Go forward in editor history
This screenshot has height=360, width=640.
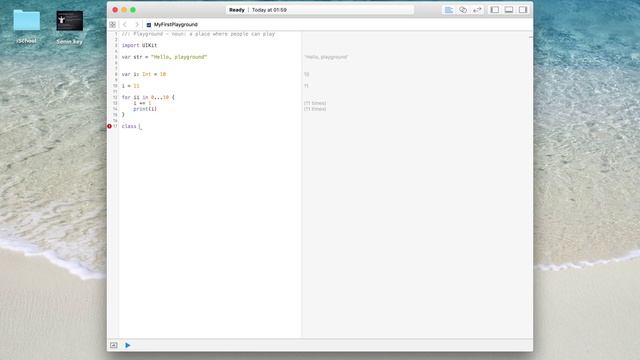pyautogui.click(x=137, y=25)
